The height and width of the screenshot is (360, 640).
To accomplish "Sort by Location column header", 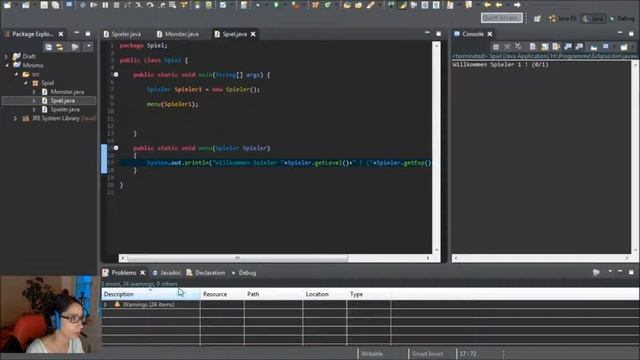I will coord(324,294).
